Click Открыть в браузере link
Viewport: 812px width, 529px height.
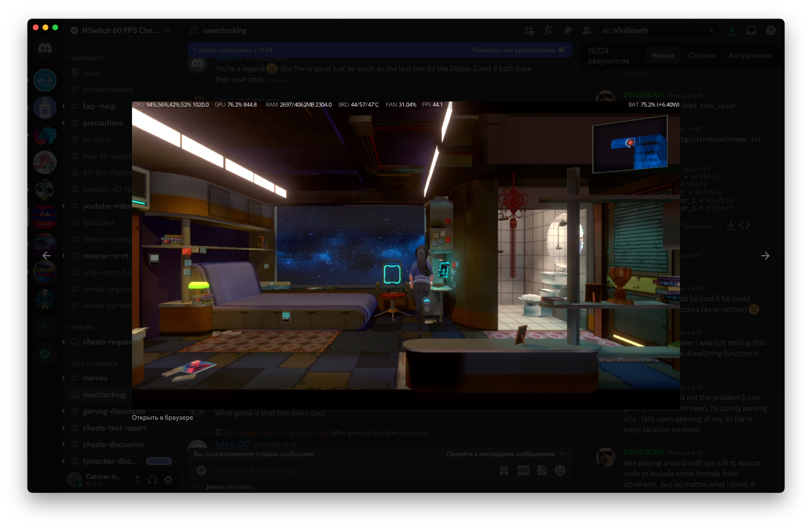pyautogui.click(x=162, y=417)
